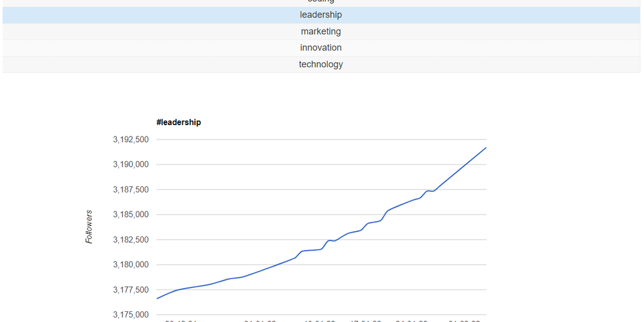Select the leadership hashtag row
Viewport: 644px width, 322px height.
pyautogui.click(x=321, y=15)
